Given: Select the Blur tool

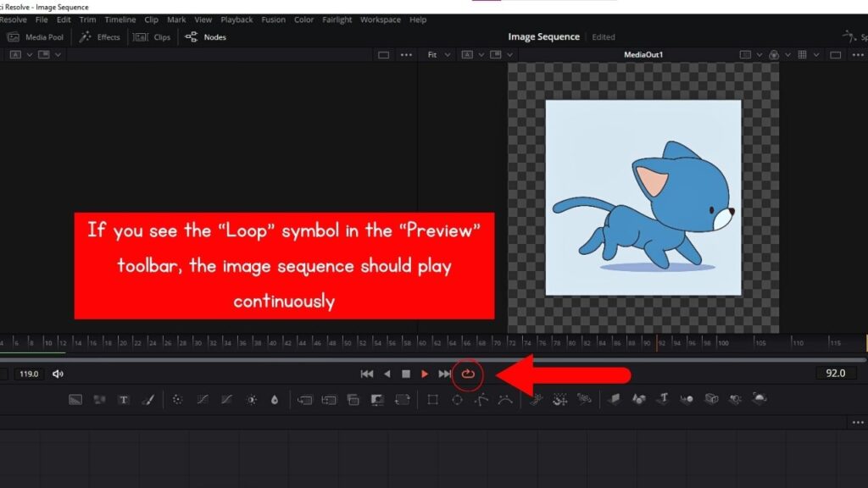Looking at the screenshot, I should pos(176,400).
